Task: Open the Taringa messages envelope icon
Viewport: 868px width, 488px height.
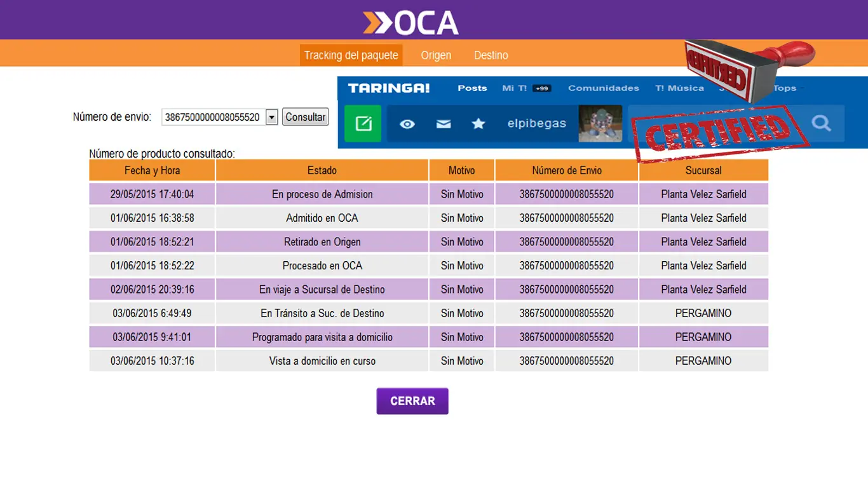Action: click(x=444, y=124)
